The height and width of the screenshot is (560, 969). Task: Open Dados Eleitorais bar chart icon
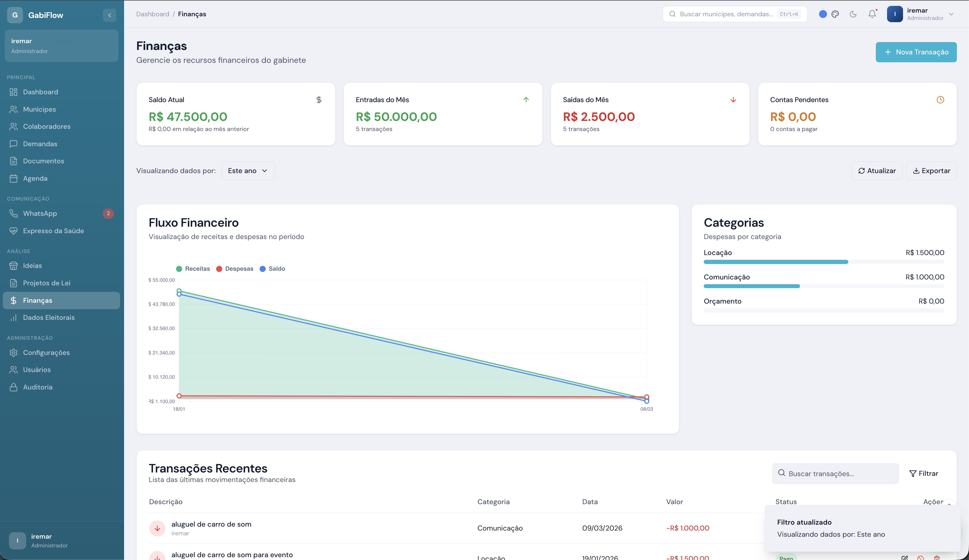coord(13,318)
